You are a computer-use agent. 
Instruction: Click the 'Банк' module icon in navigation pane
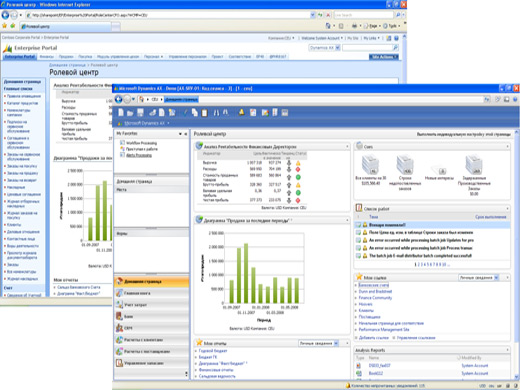click(x=119, y=316)
